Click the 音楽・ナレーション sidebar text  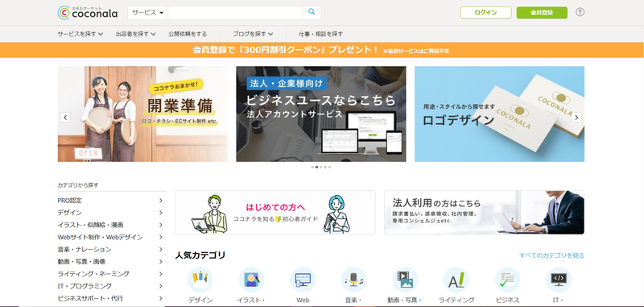pos(85,250)
